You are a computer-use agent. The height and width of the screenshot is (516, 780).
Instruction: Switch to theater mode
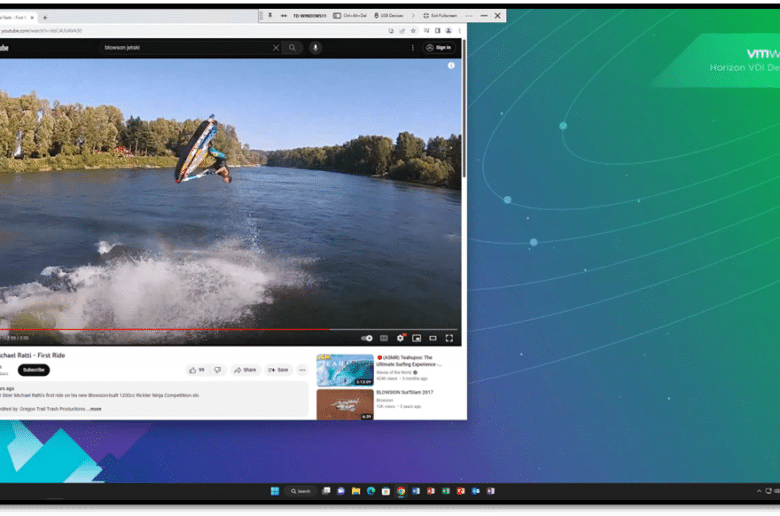click(433, 338)
